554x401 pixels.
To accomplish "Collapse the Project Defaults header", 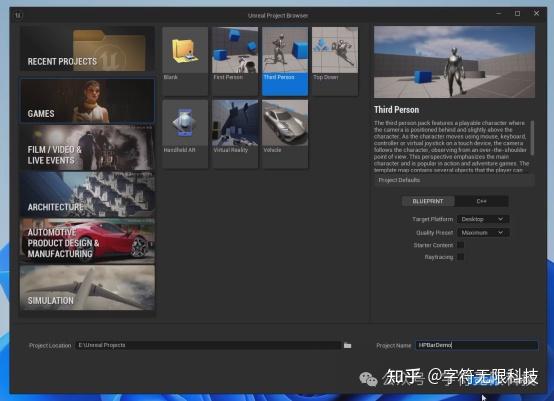I will [x=454, y=180].
